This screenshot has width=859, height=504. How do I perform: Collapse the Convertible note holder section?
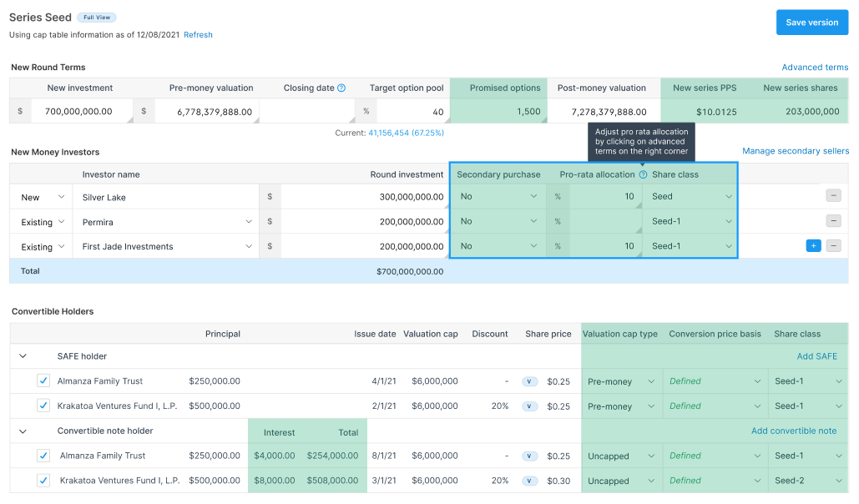(23, 431)
